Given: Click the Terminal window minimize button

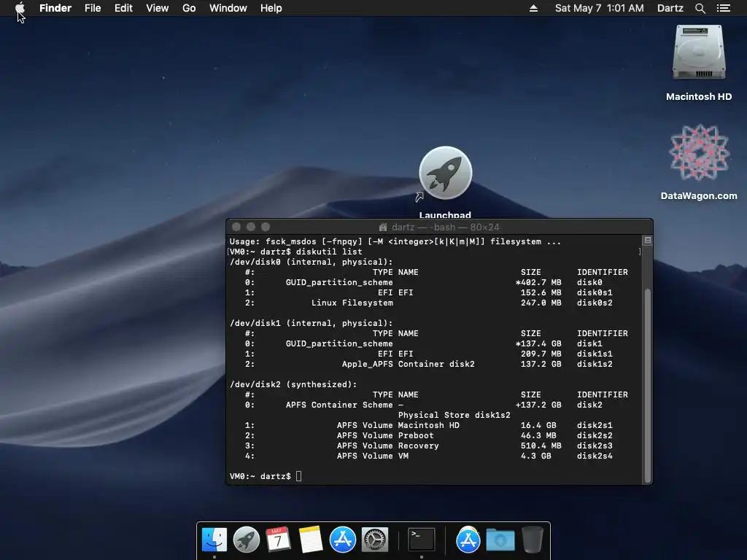Looking at the screenshot, I should (x=251, y=227).
